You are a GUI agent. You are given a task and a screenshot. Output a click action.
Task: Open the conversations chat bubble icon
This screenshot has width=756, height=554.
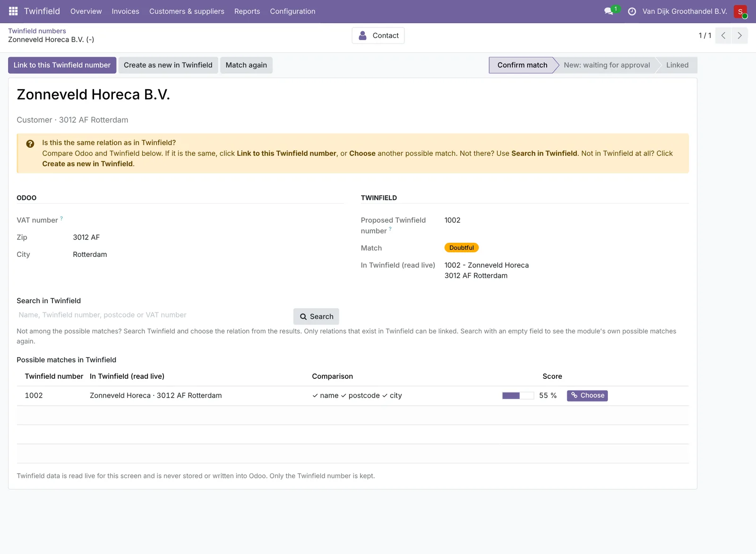(x=609, y=11)
